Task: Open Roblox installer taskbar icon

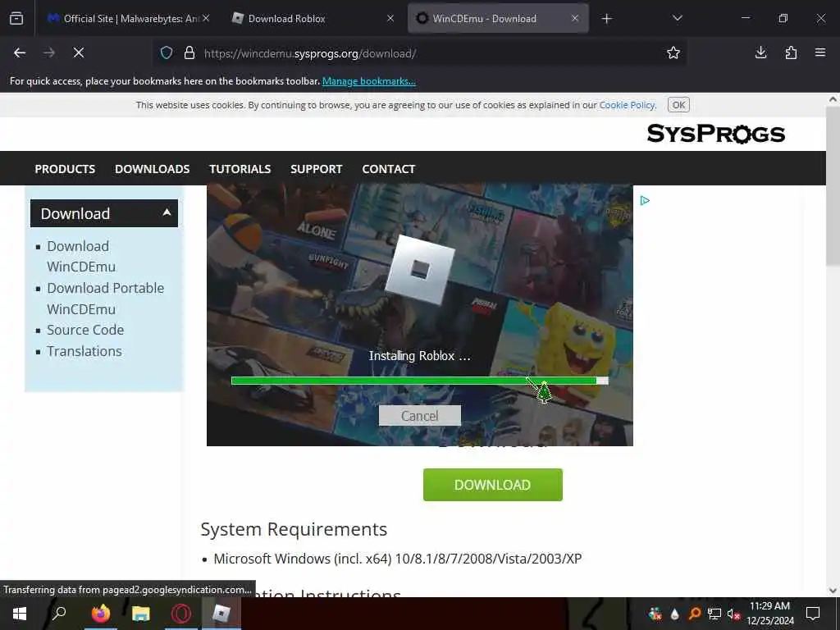Action: pyautogui.click(x=221, y=614)
